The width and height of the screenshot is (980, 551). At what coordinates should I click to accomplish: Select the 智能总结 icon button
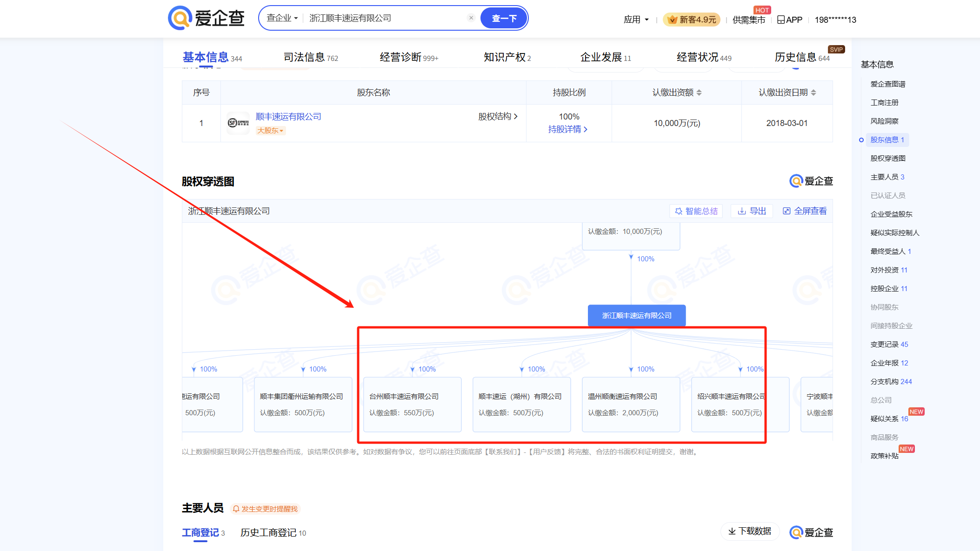tap(696, 211)
